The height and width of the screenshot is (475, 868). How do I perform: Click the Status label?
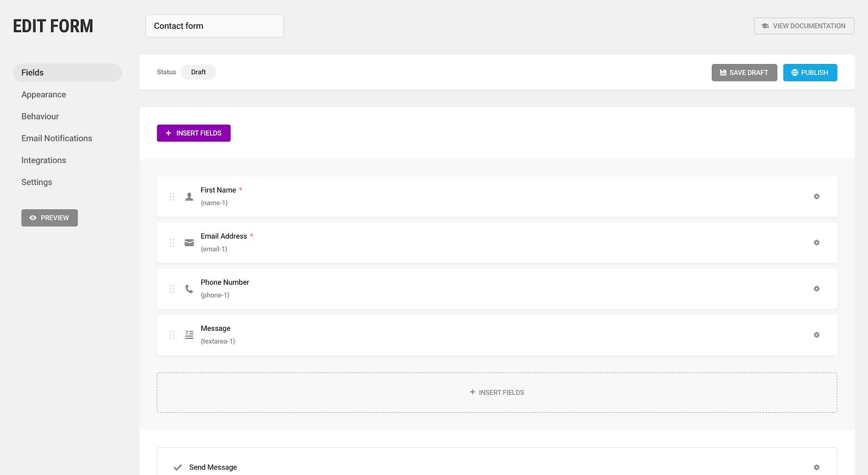(x=166, y=72)
